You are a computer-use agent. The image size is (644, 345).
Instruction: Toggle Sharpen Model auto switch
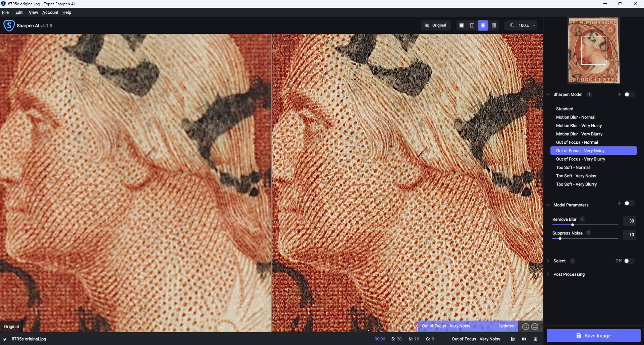click(x=629, y=94)
